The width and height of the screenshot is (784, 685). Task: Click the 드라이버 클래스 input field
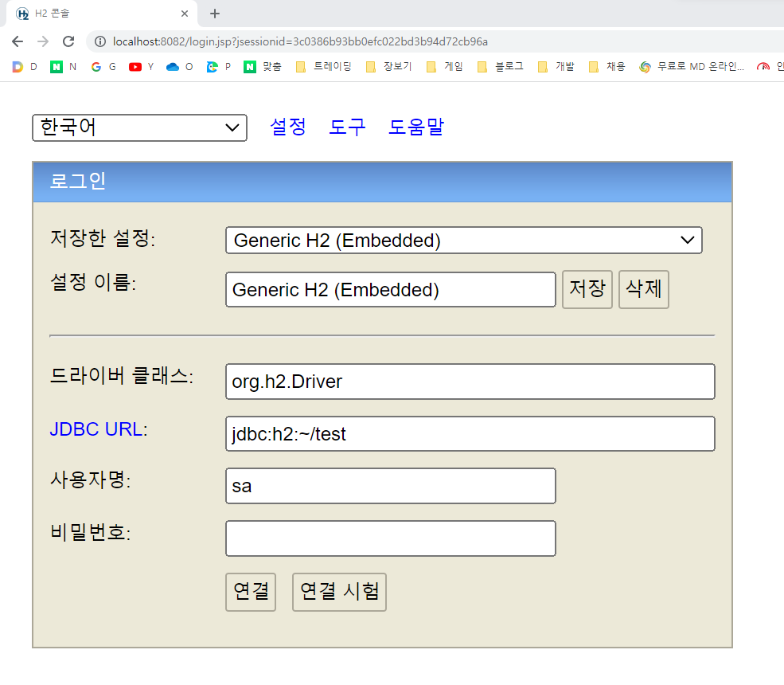click(x=470, y=382)
